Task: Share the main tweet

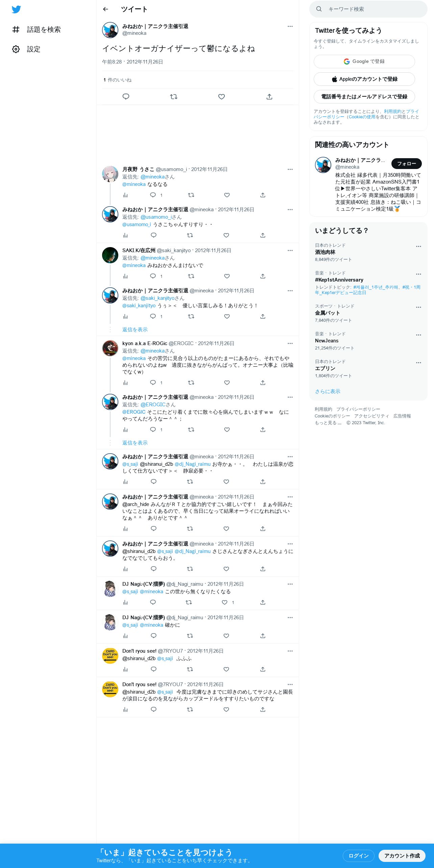Action: (269, 97)
